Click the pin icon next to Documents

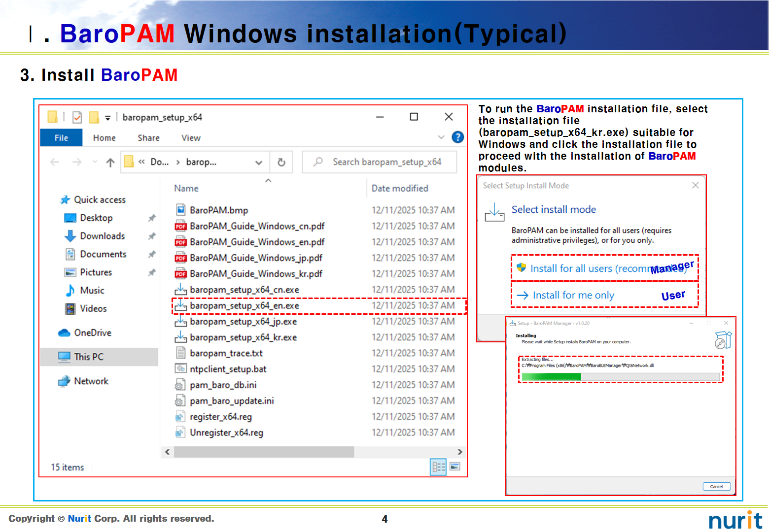point(152,254)
